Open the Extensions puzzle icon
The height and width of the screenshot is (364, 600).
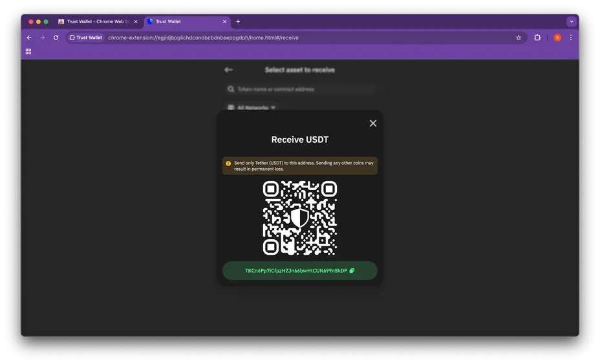(537, 37)
